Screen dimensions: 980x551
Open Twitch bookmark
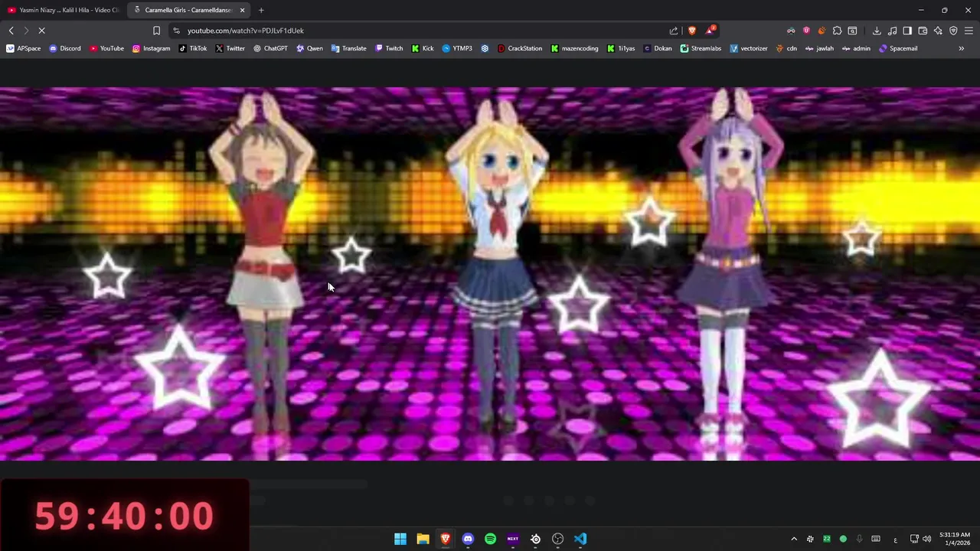coord(389,48)
